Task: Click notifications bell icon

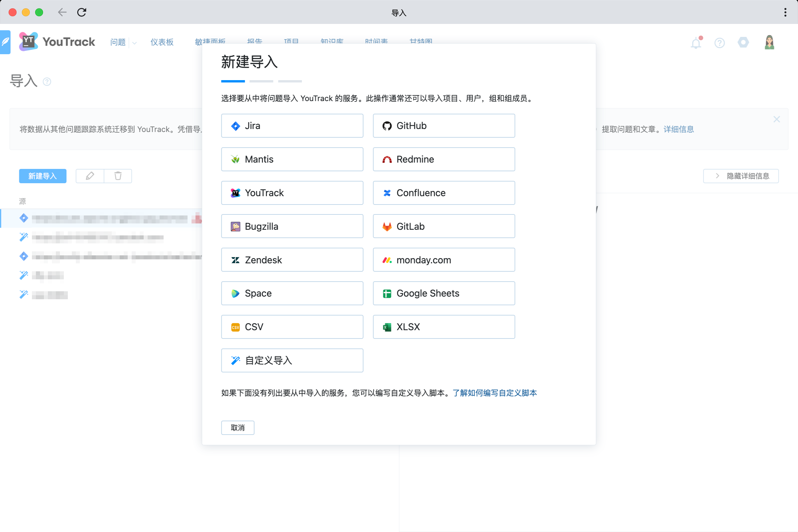Action: click(x=697, y=42)
